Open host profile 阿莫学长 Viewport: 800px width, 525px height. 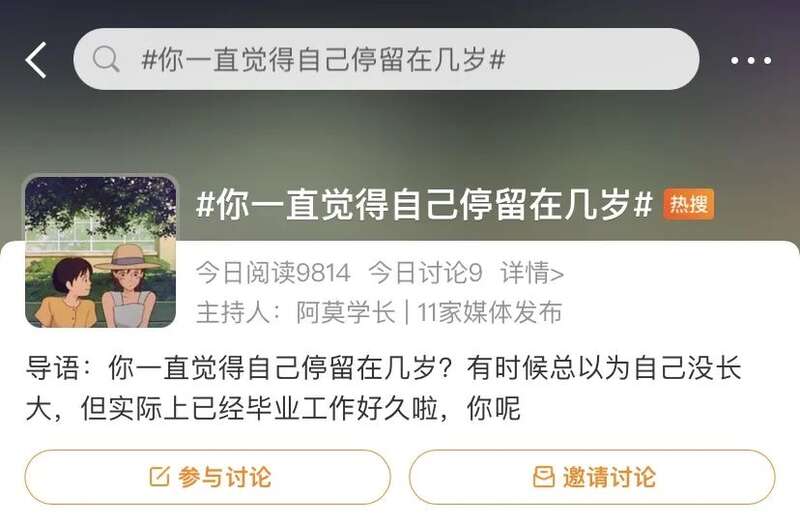click(345, 312)
